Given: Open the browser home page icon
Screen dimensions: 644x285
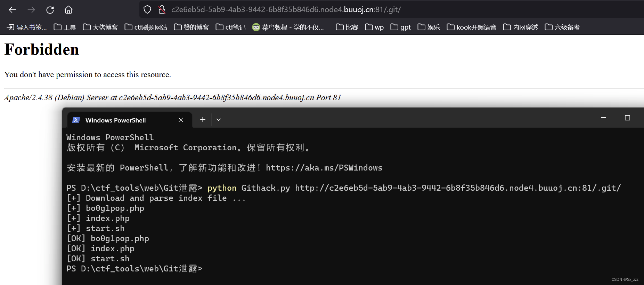Looking at the screenshot, I should (x=68, y=10).
